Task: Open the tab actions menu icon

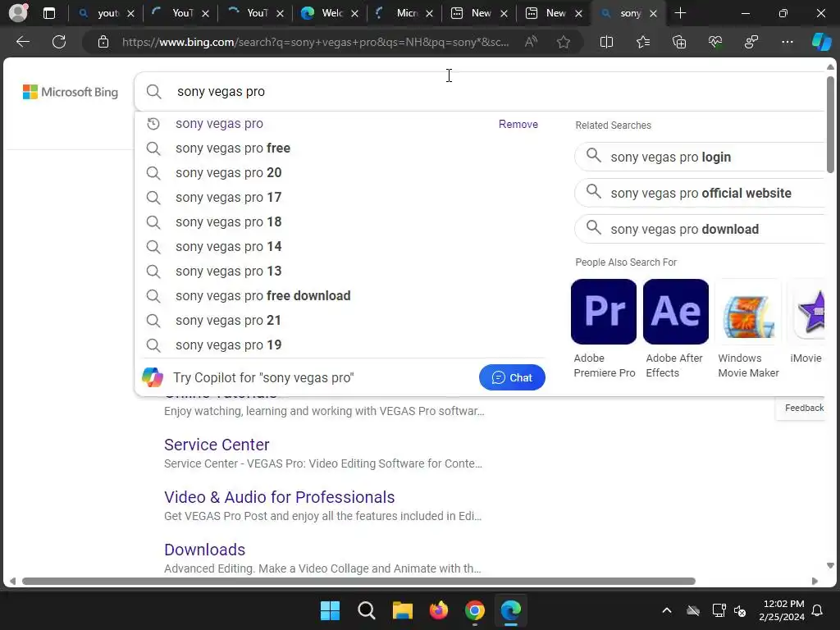Action: point(48,13)
